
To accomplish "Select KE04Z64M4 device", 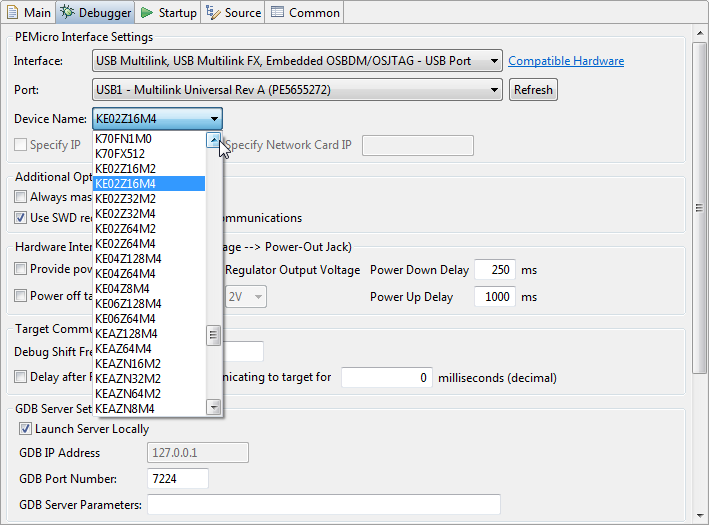I will coord(149,274).
